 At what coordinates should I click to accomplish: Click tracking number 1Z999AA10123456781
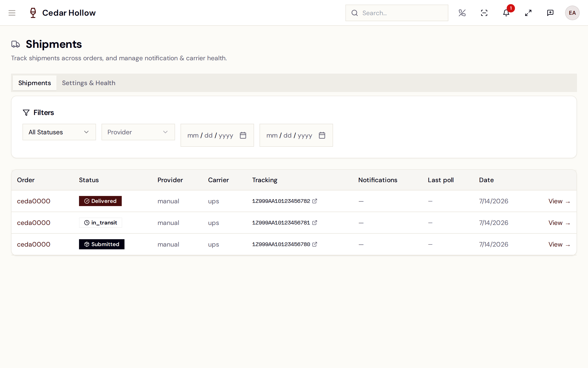pos(281,223)
